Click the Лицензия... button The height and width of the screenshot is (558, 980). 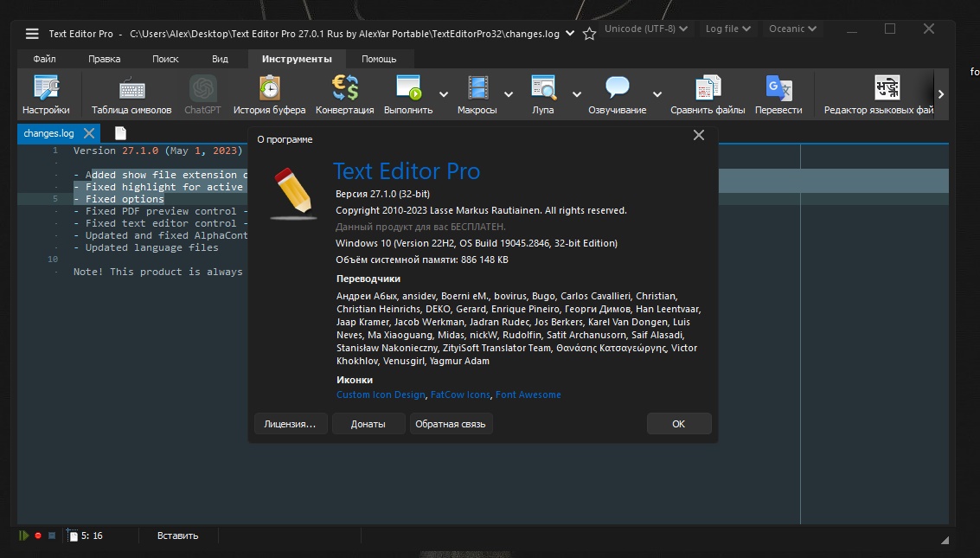coord(290,424)
